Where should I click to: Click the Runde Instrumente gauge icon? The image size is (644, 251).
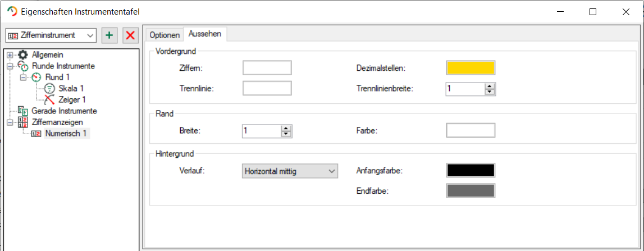coord(23,66)
